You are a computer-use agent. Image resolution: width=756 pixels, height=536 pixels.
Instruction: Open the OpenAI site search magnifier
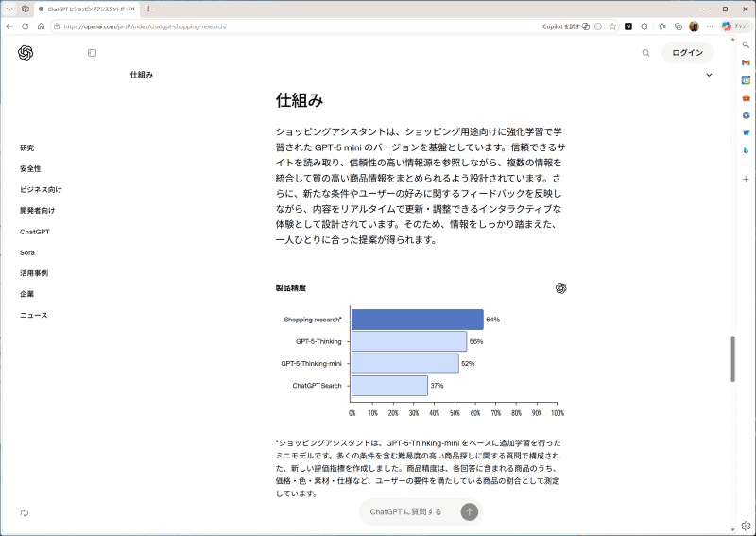pyautogui.click(x=645, y=53)
